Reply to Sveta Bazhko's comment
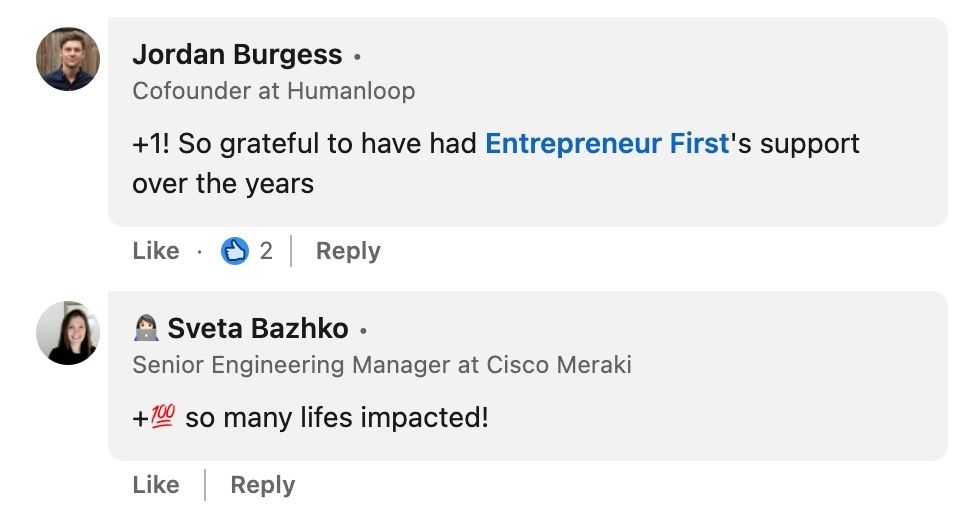 point(262,485)
